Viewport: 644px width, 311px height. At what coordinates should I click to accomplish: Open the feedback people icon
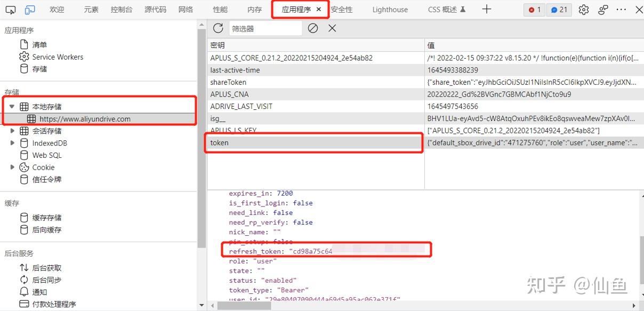click(x=603, y=10)
